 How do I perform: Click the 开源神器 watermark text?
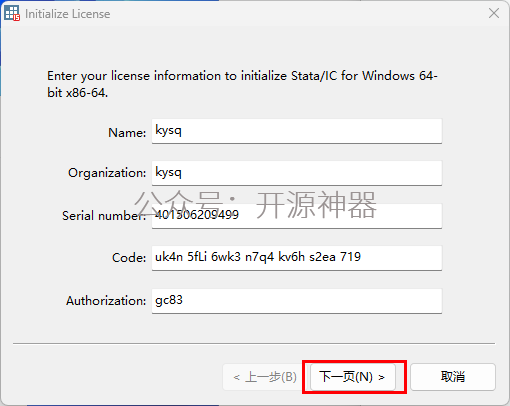point(316,205)
